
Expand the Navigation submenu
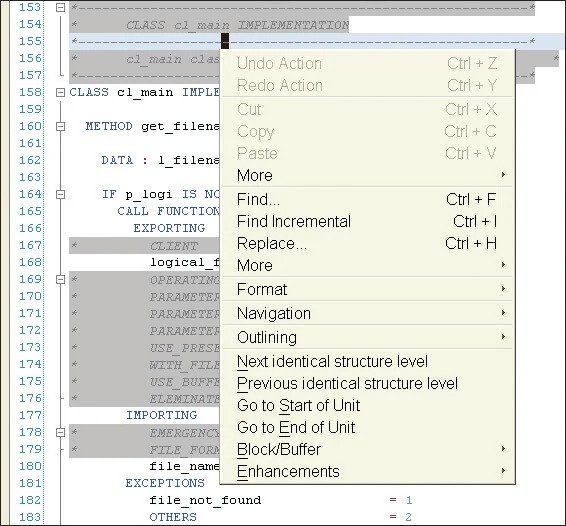(x=367, y=313)
